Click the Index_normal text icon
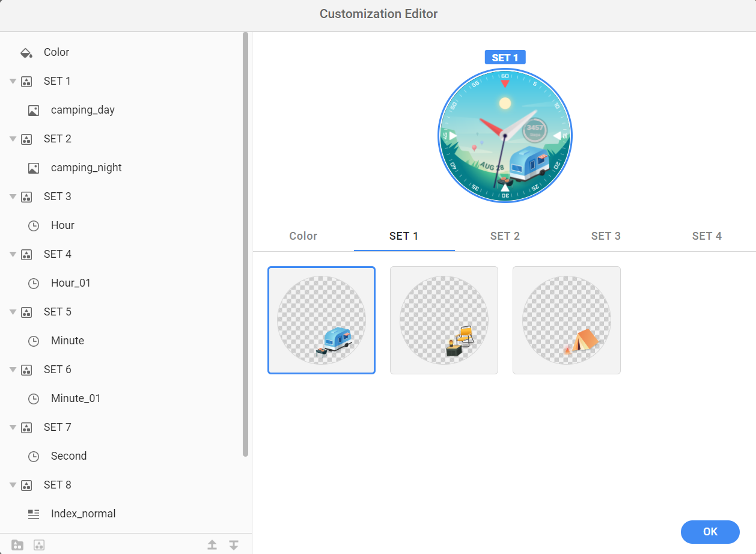This screenshot has width=756, height=554. tap(34, 514)
